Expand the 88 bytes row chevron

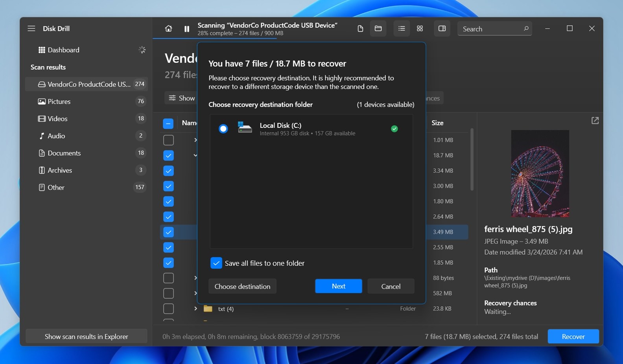point(195,278)
